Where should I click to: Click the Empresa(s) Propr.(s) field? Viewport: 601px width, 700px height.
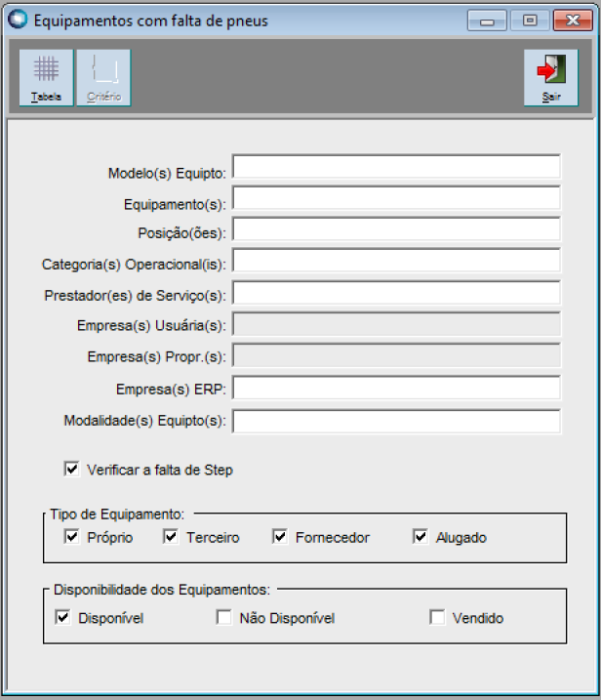click(x=396, y=355)
